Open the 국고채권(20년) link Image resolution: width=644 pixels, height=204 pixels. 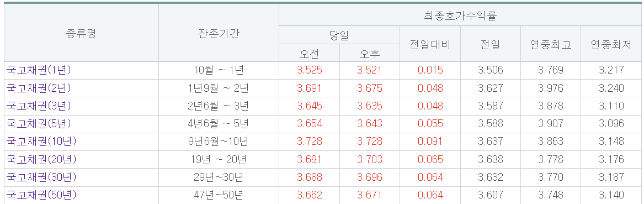[41, 159]
